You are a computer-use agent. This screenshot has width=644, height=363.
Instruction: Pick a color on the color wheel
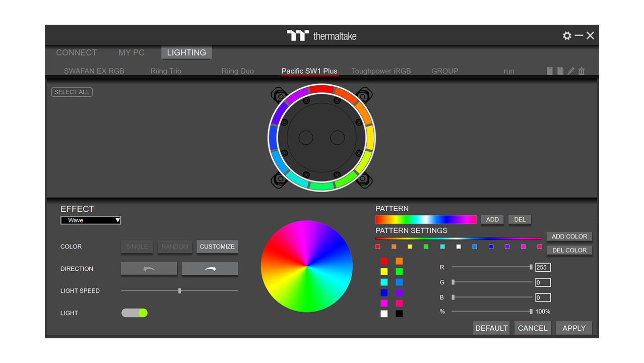(x=307, y=266)
